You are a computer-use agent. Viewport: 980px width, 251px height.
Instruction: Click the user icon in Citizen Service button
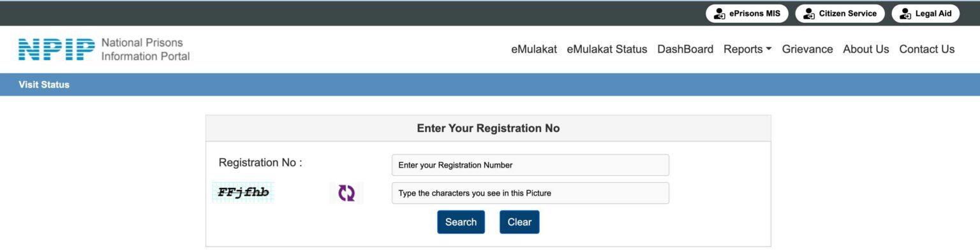[x=809, y=13]
